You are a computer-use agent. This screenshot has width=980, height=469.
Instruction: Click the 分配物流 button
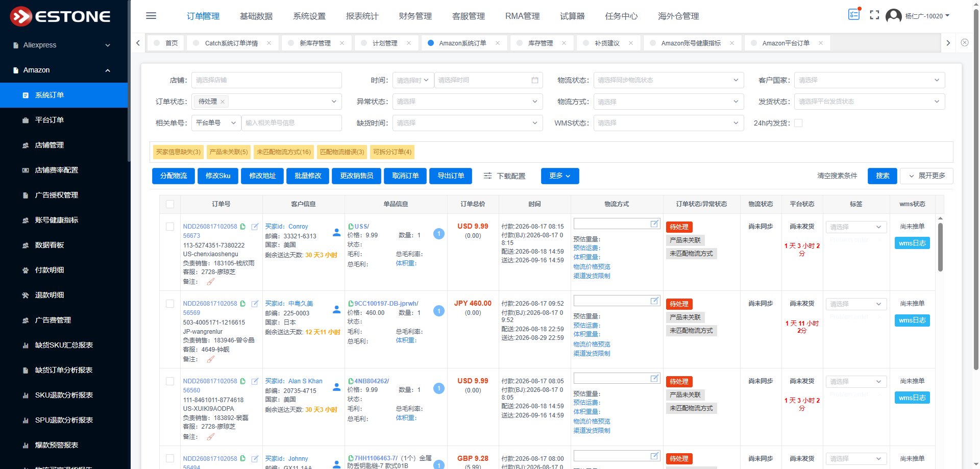point(174,176)
